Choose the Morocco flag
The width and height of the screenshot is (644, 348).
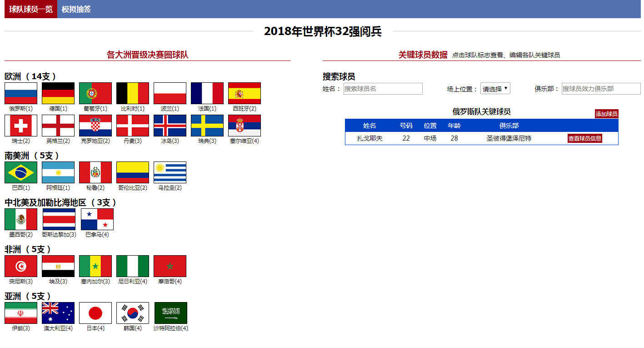tap(170, 266)
